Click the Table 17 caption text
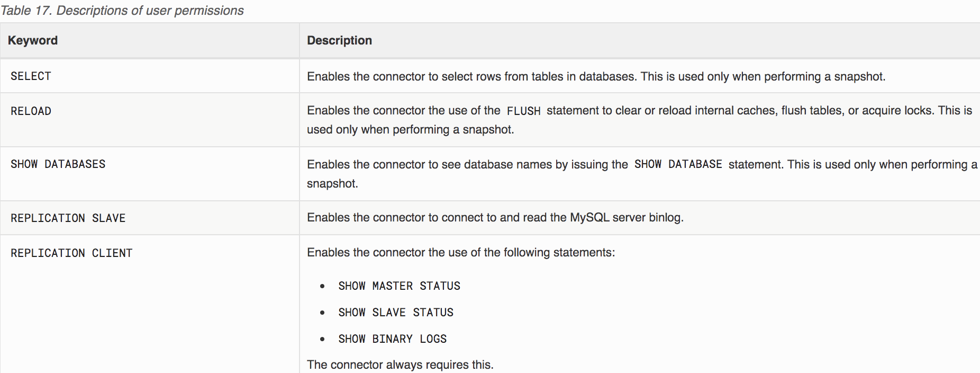Screen dimensions: 980x373 [x=122, y=11]
